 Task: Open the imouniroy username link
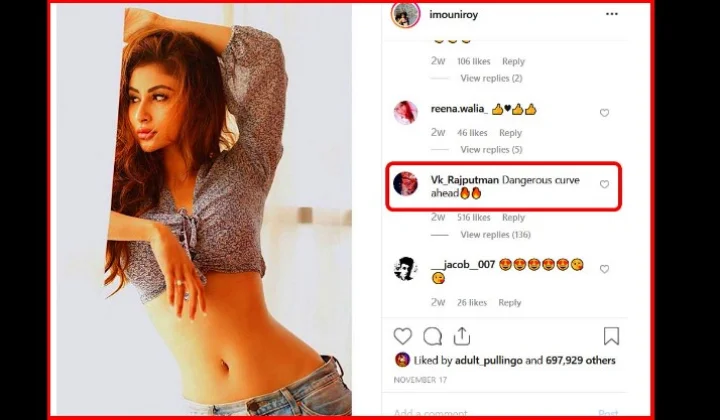point(454,15)
